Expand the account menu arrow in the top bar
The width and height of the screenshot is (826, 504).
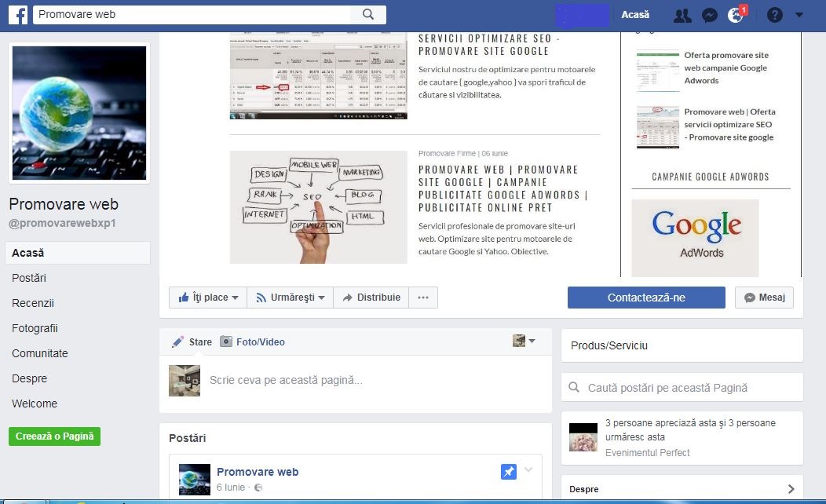click(x=799, y=15)
